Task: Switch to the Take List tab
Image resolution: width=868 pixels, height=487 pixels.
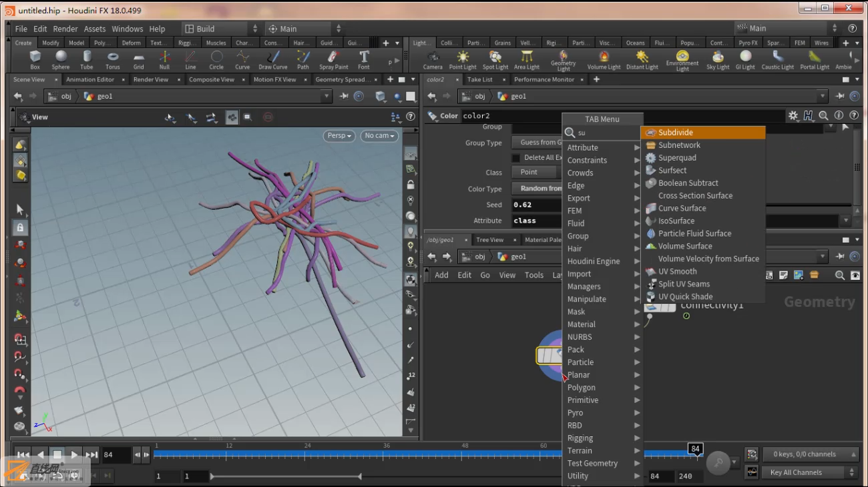Action: tap(479, 79)
